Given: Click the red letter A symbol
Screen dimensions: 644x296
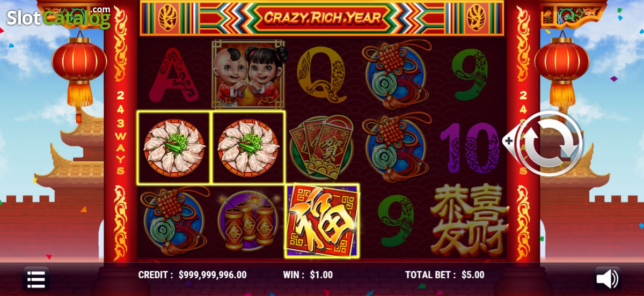Looking at the screenshot, I should 173,75.
